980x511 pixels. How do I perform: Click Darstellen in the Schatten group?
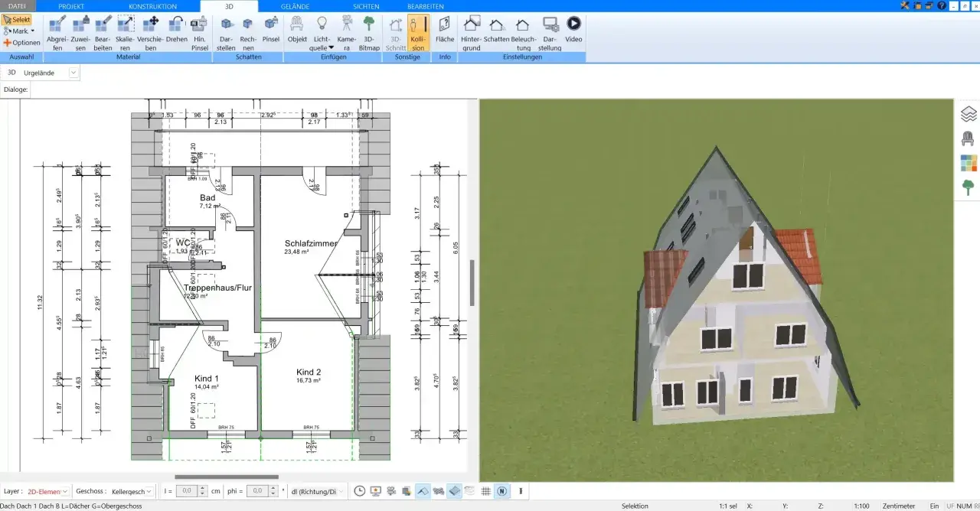227,32
